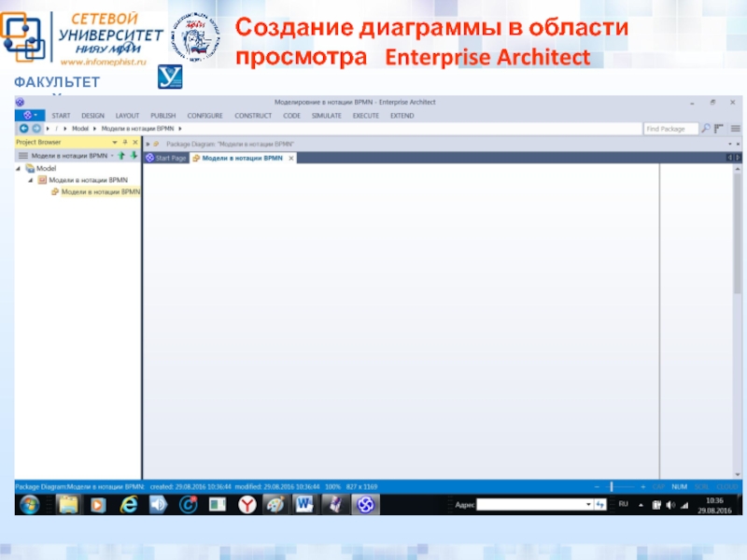Open the Project Browser panel options dropdown
This screenshot has height=560, width=747.
point(114,142)
